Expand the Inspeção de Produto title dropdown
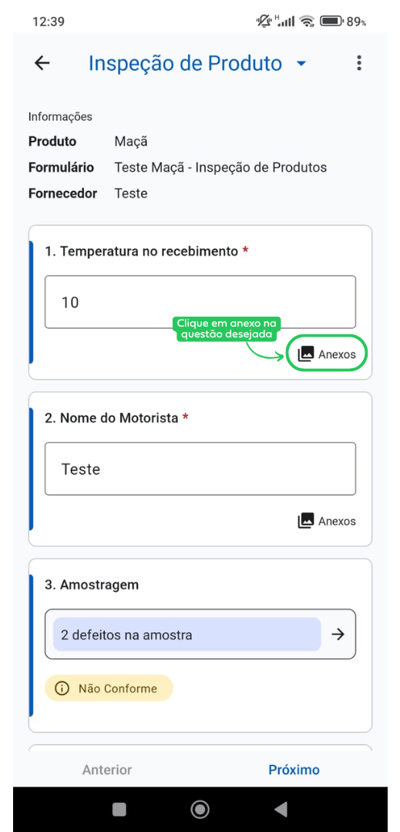Image resolution: width=400 pixels, height=832 pixels. (x=301, y=64)
